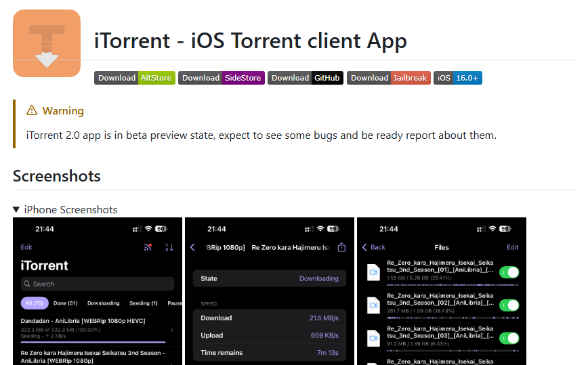Click the [02] file progress bar
Screen dimensions: 588x365
pyautogui.click(x=453, y=318)
